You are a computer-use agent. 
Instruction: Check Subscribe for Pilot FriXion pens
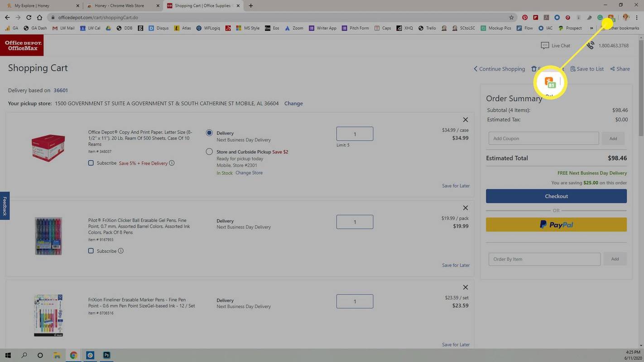[x=91, y=251]
